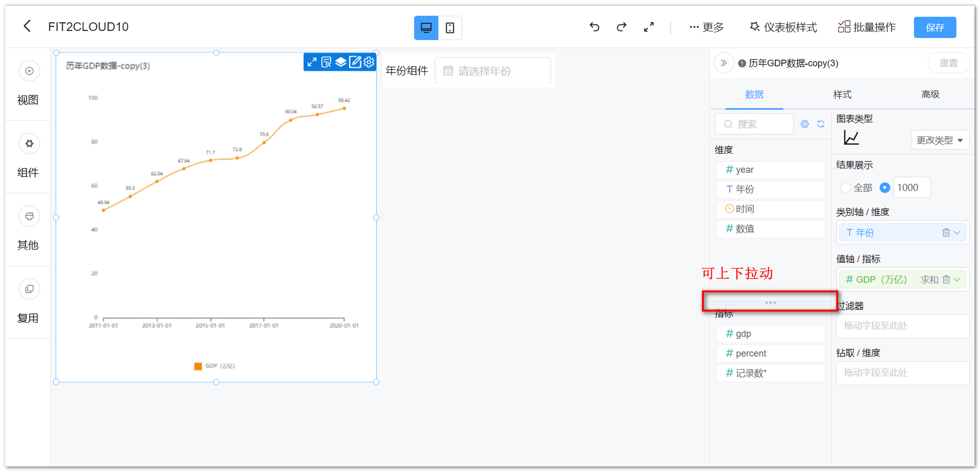Edit the chart icon
The height and width of the screenshot is (472, 980).
click(x=355, y=62)
